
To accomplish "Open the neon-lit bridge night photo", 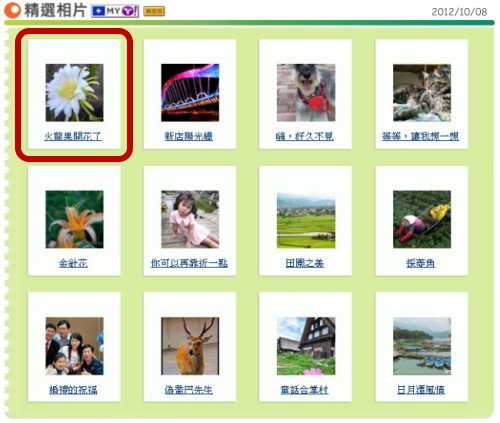I will coord(190,93).
